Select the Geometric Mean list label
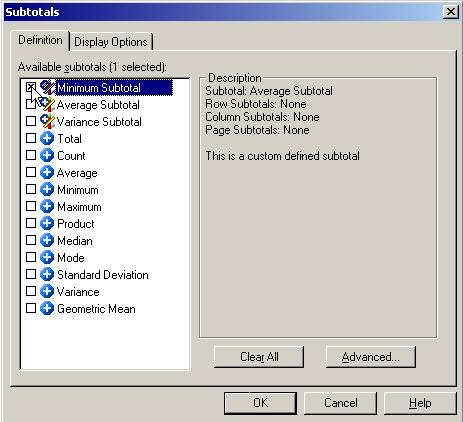 tap(96, 309)
